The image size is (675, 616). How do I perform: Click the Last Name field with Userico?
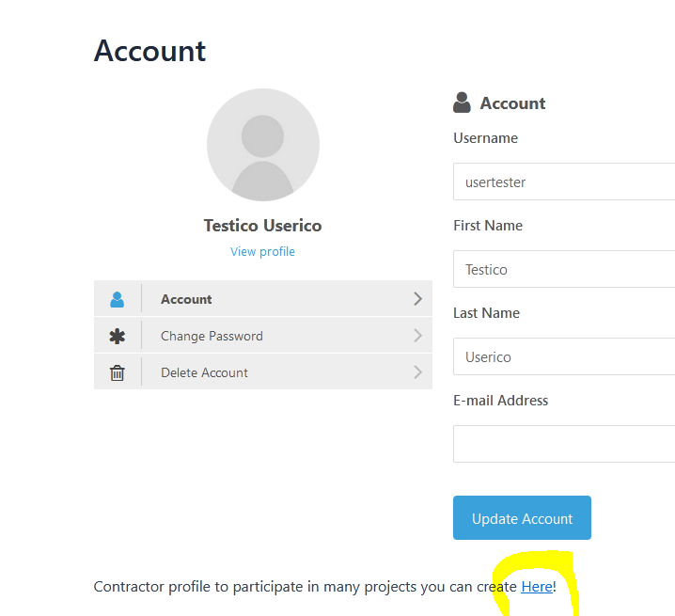(x=564, y=356)
